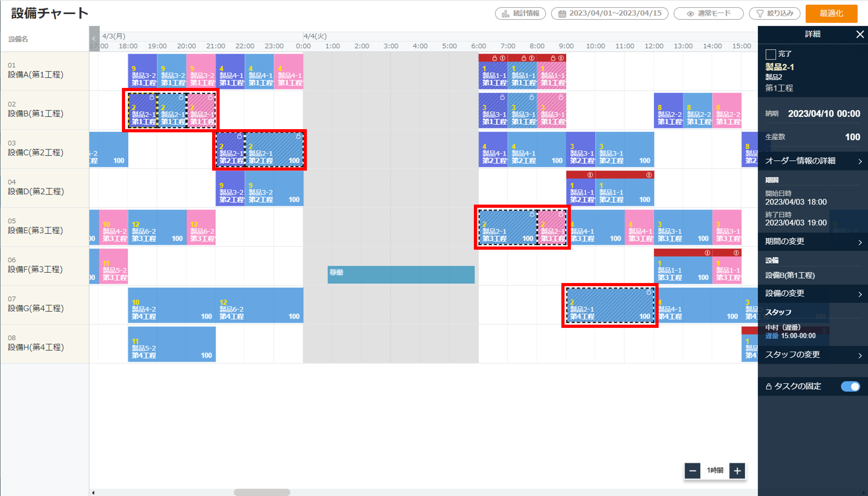This screenshot has width=868, height=496.
Task: Click lock icon on blue 製品2-1 第2工程 task
Action: point(298,136)
